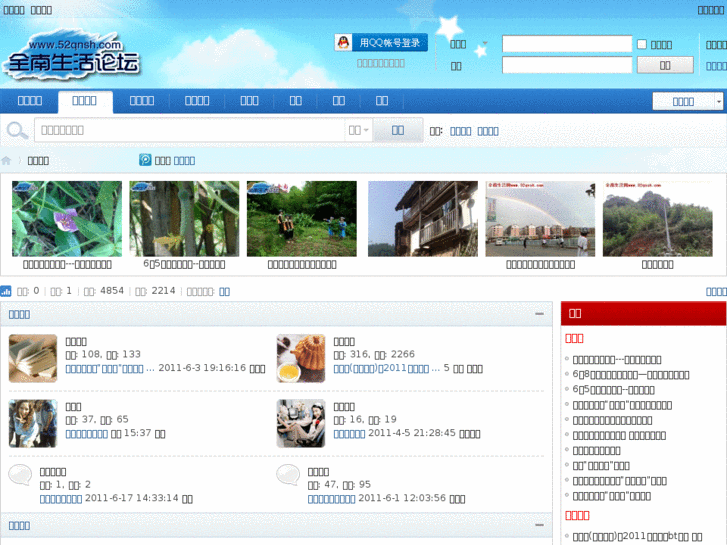This screenshot has width=727, height=545.
Task: Click the bar-chart statistics icon
Action: (6, 291)
